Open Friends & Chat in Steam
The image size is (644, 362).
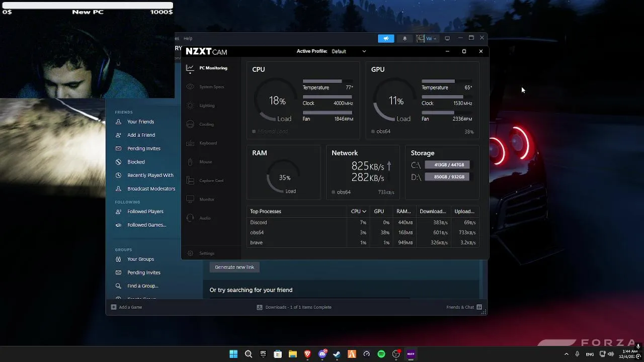coord(464,307)
